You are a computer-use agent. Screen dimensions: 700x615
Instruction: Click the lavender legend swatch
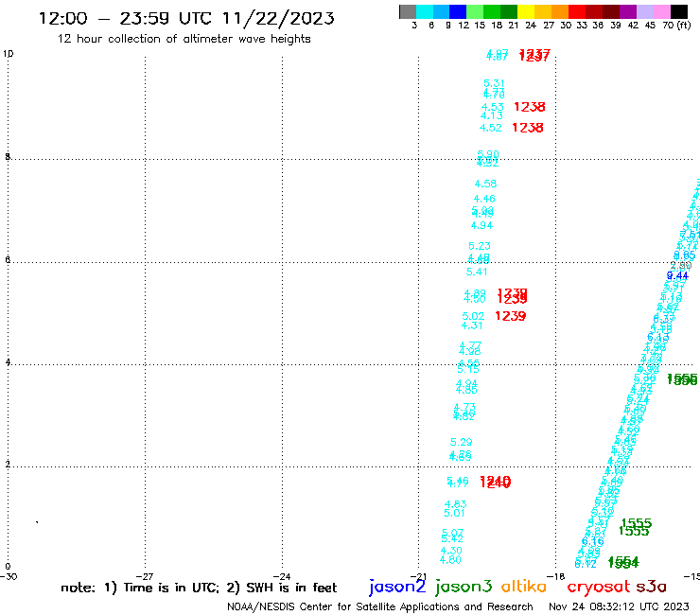tap(644, 11)
